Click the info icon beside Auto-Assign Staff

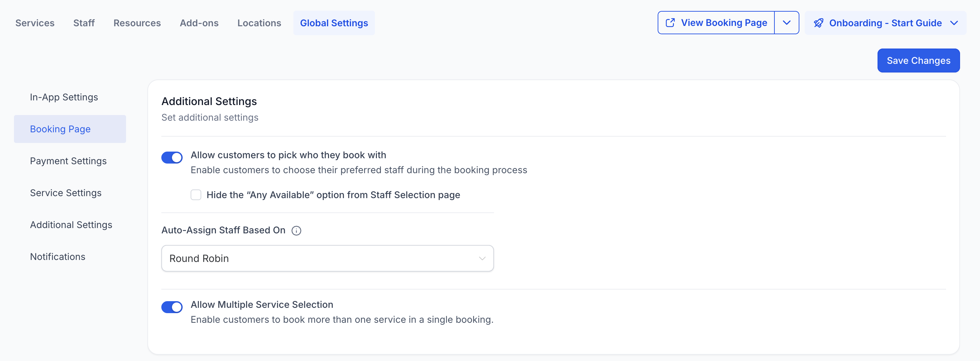point(296,231)
